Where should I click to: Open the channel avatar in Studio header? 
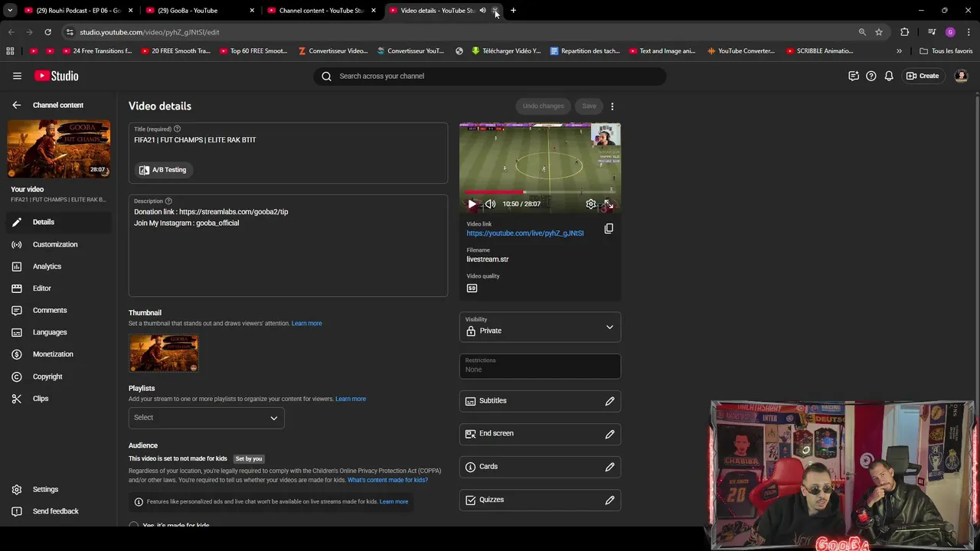[x=962, y=76]
